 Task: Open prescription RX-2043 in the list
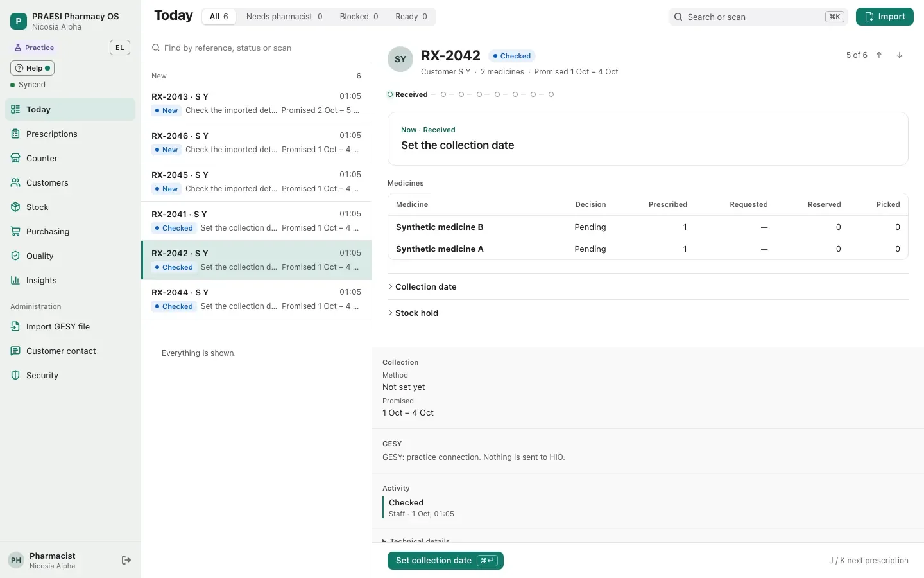257,103
